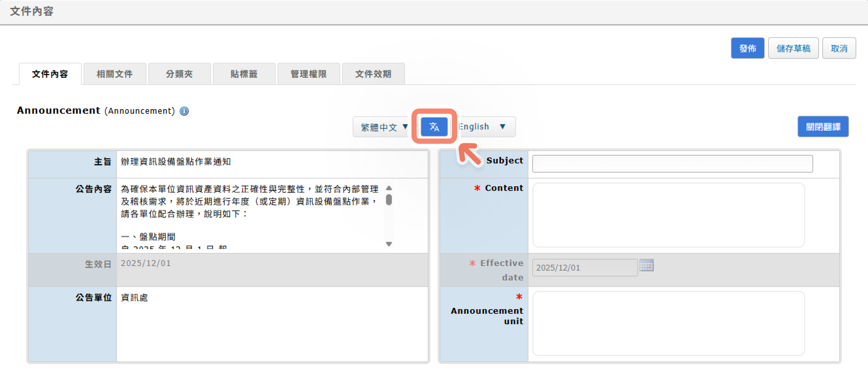Screen dimensions: 868x368
Task: Switch to the 分類夾 tab
Action: [x=179, y=74]
